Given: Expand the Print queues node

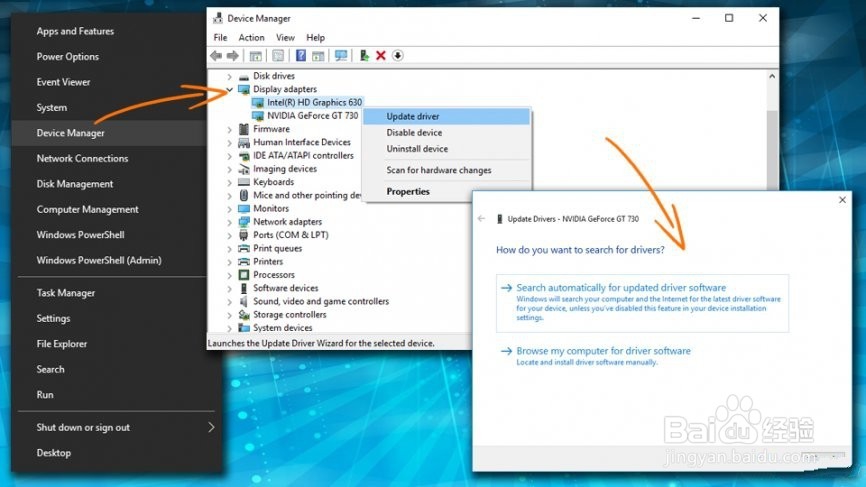Looking at the screenshot, I should point(229,248).
